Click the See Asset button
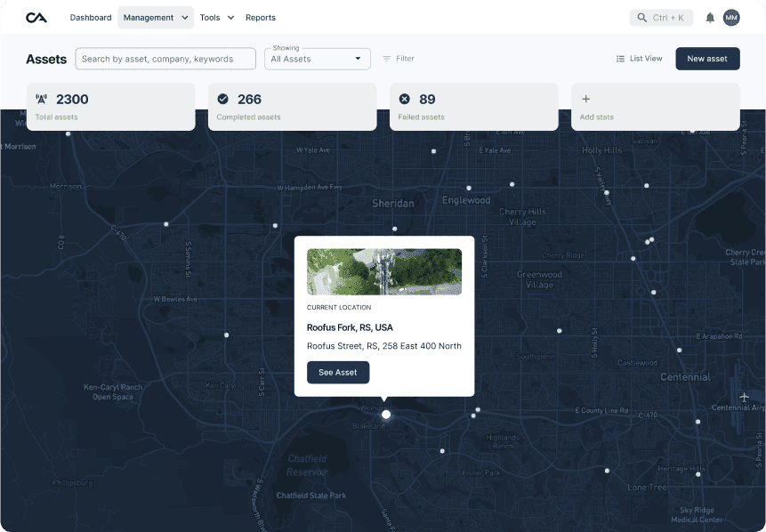The width and height of the screenshot is (766, 532). pos(338,372)
